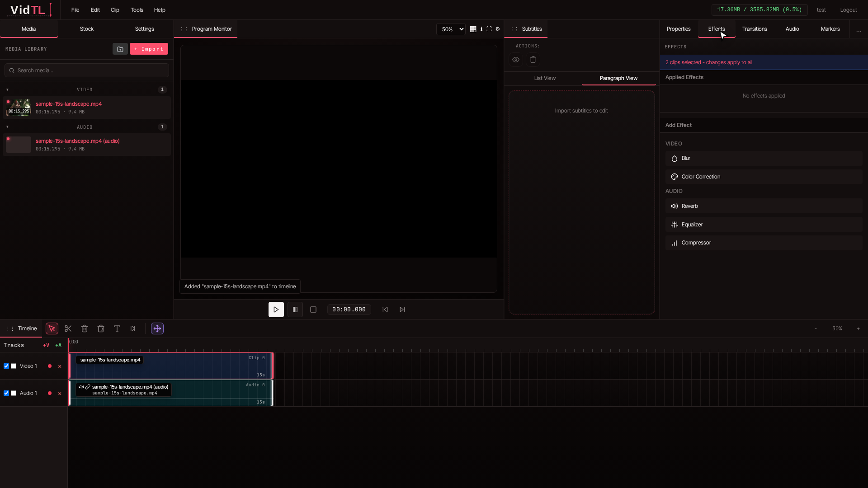The height and width of the screenshot is (488, 868).
Task: Add an audio track with +A
Action: (58, 345)
